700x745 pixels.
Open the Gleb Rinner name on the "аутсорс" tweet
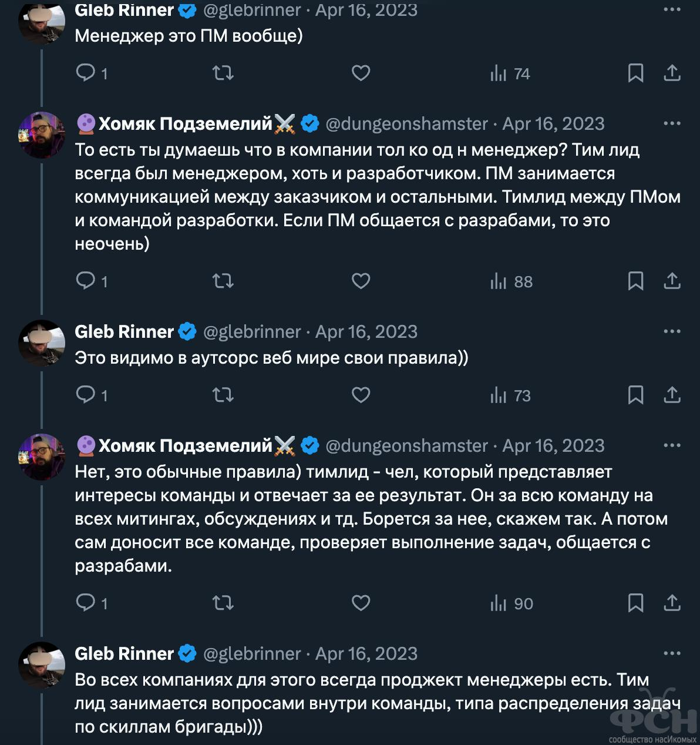click(x=124, y=331)
